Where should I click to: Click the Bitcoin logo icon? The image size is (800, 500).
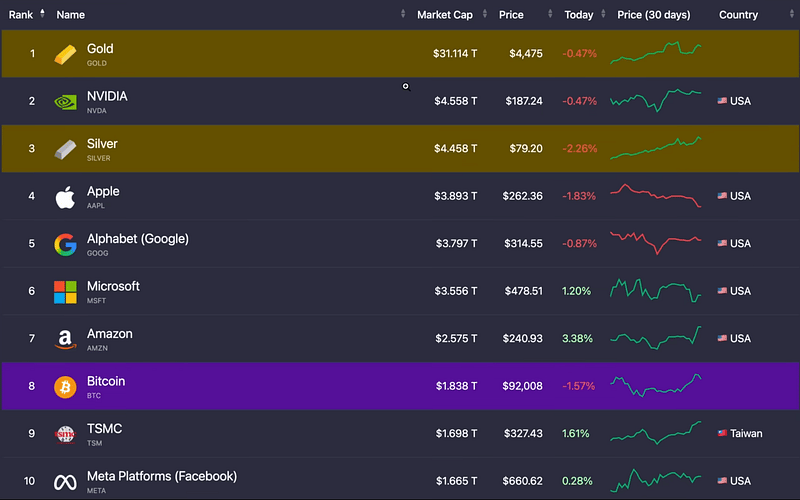coord(65,387)
